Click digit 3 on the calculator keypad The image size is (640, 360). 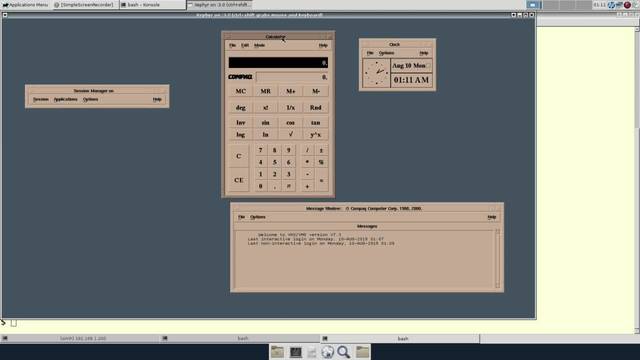tap(288, 174)
